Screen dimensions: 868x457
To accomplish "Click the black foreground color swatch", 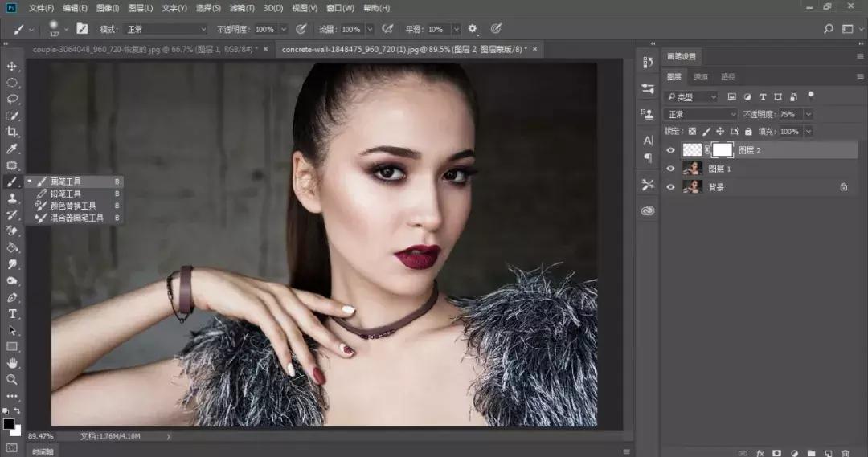I will pos(8,423).
